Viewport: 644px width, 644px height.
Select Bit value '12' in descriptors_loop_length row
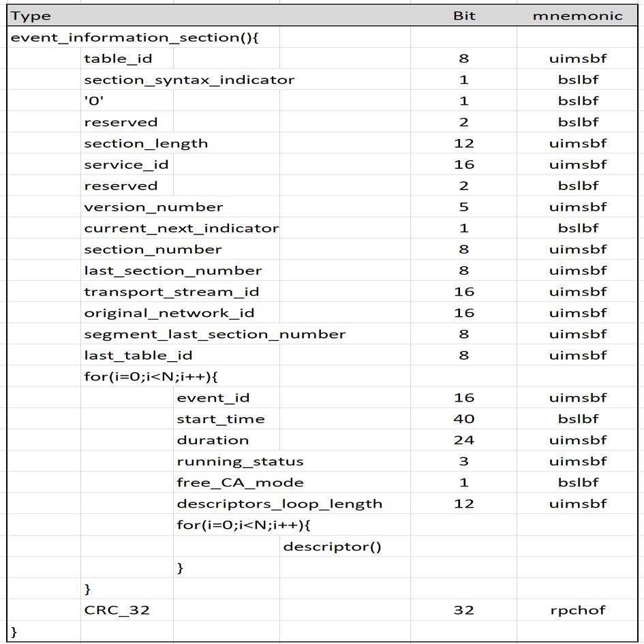pyautogui.click(x=463, y=504)
